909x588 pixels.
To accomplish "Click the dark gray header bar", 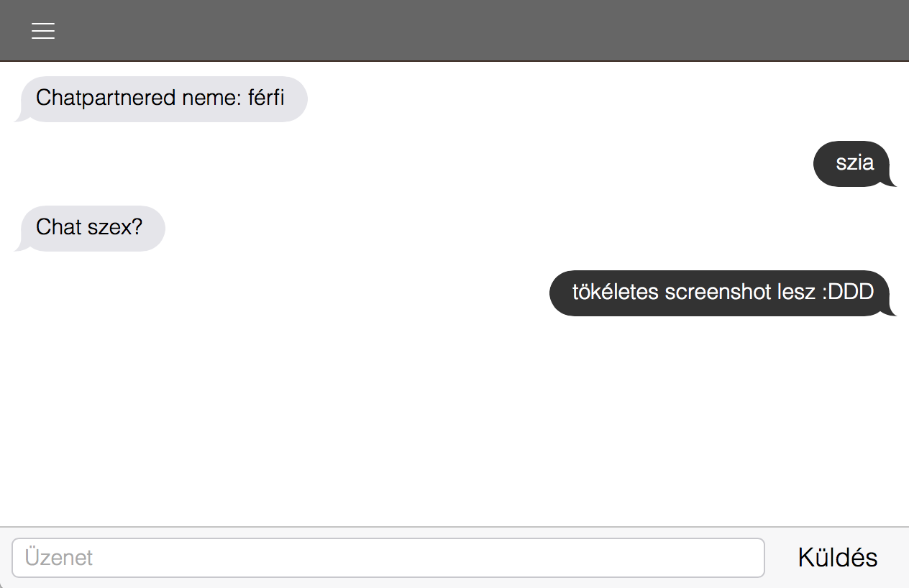I will click(454, 30).
